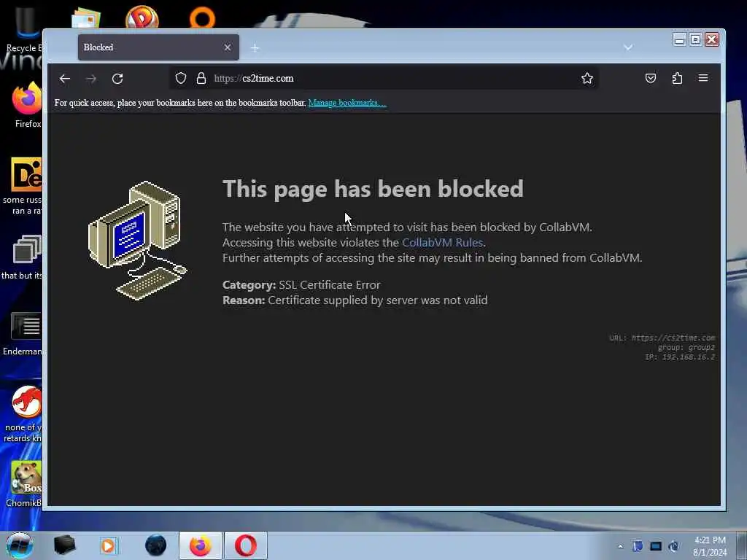The image size is (747, 560).
Task: Open a new tab with the plus button
Action: [255, 47]
